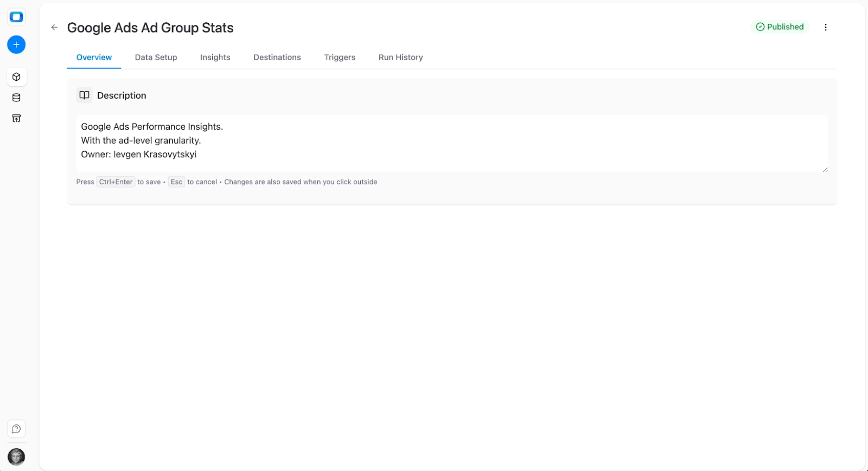868x471 pixels.
Task: Open the Run History tab
Action: point(401,57)
